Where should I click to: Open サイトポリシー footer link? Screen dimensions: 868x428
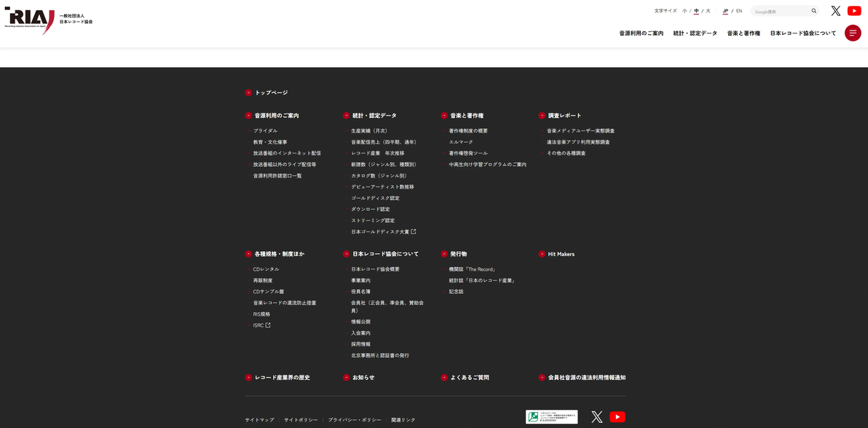click(301, 420)
